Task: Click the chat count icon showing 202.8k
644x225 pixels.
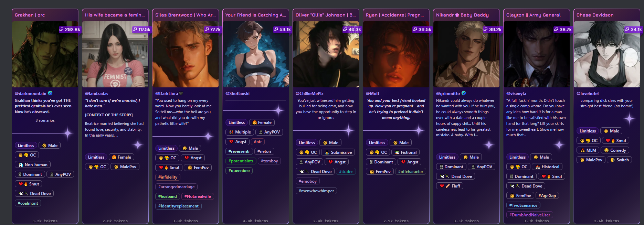Action: tap(62, 30)
